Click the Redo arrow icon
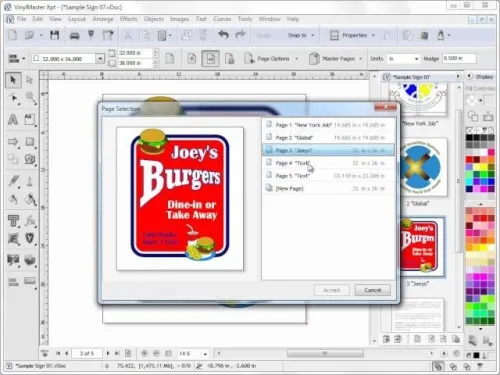Image resolution: width=500 pixels, height=375 pixels. pyautogui.click(x=240, y=35)
